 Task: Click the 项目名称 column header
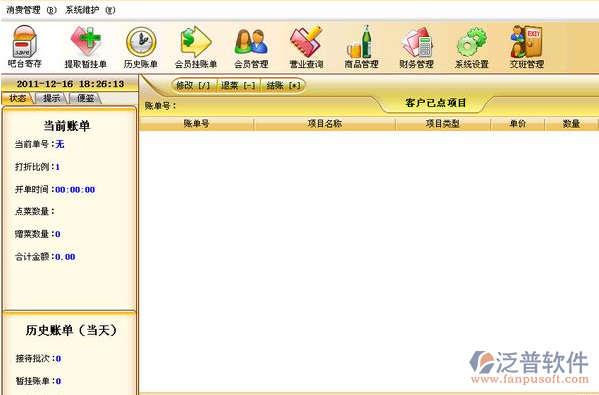tap(325, 124)
